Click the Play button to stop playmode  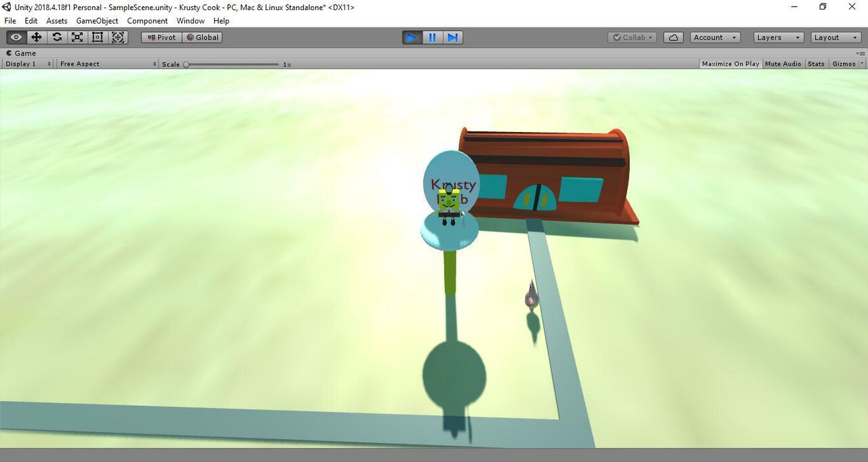tap(412, 37)
